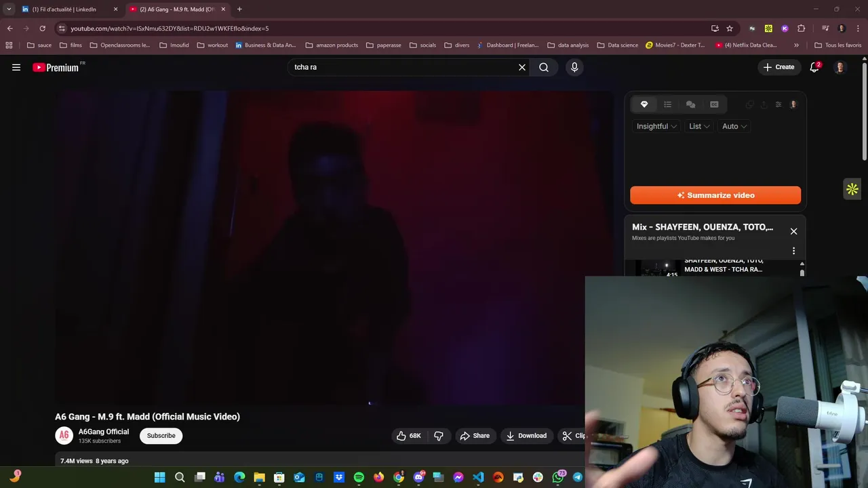This screenshot has height=488, width=868.
Task: Expand the Auto language dropdown
Action: 734,126
